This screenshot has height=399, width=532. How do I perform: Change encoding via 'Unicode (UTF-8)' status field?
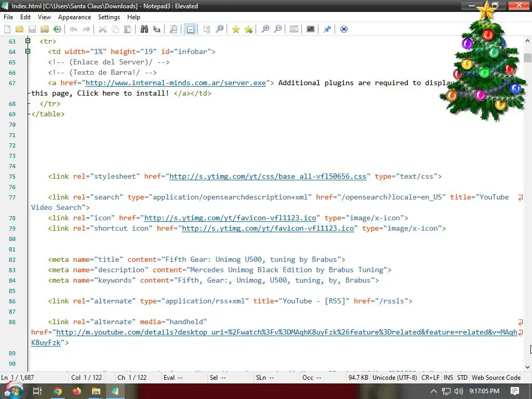(395, 378)
